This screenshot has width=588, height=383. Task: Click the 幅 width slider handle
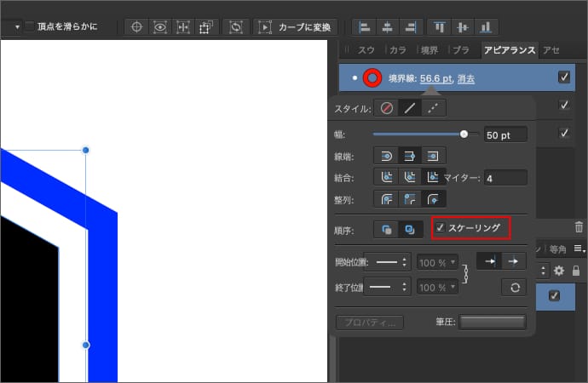464,134
